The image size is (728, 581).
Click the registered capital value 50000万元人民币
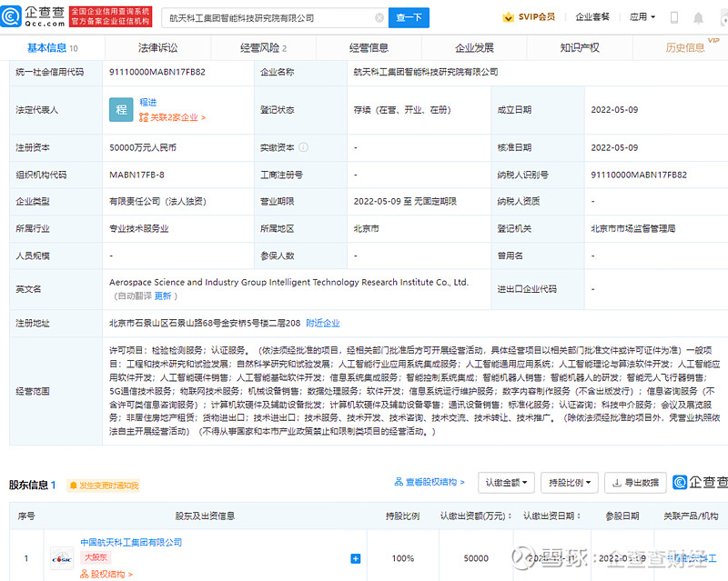click(x=143, y=147)
